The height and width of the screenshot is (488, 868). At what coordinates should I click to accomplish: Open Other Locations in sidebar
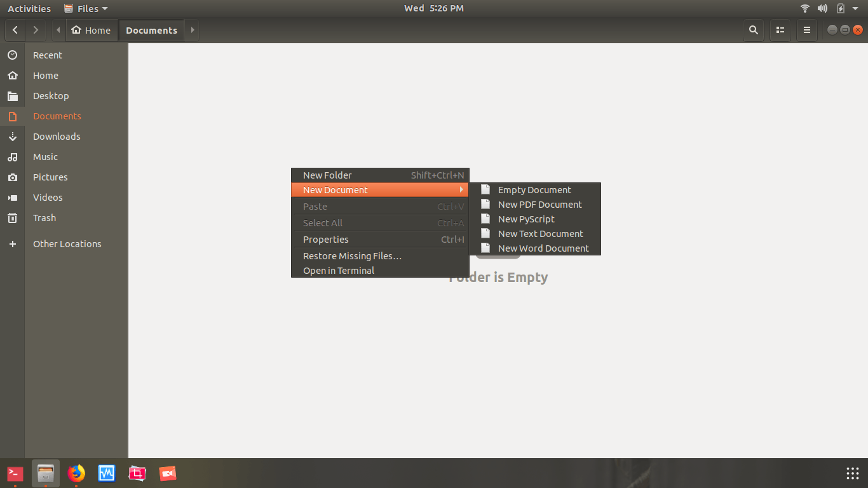pos(67,244)
